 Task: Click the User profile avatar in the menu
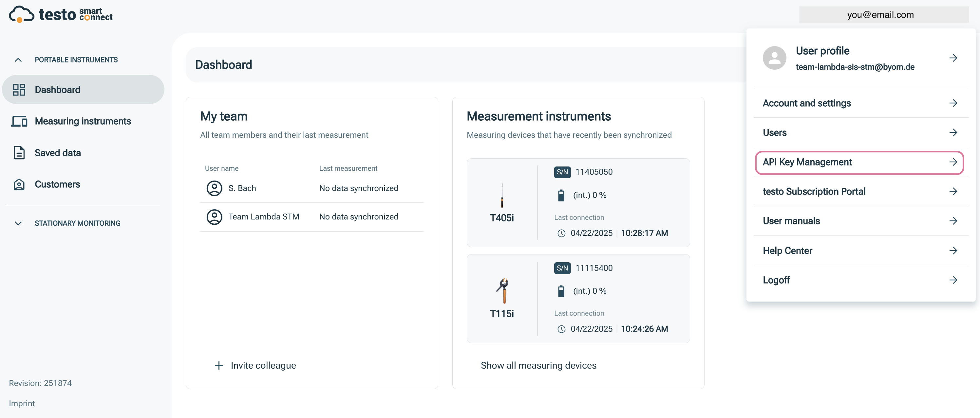pos(774,58)
